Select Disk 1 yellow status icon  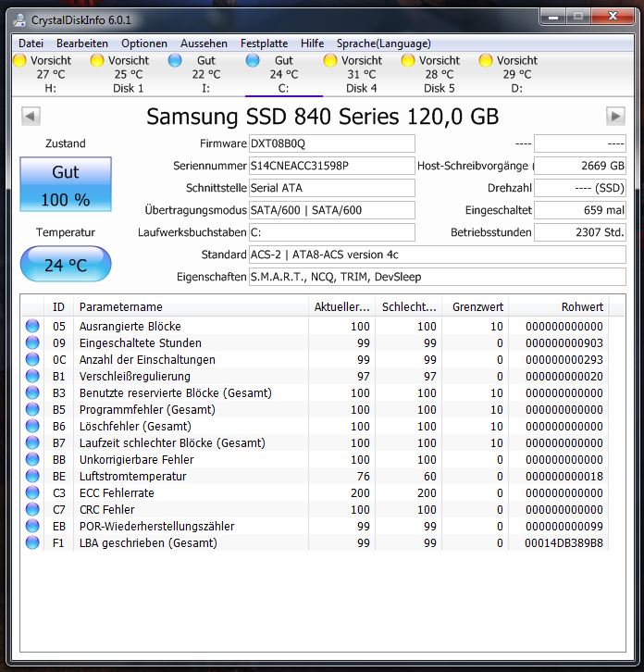point(97,60)
